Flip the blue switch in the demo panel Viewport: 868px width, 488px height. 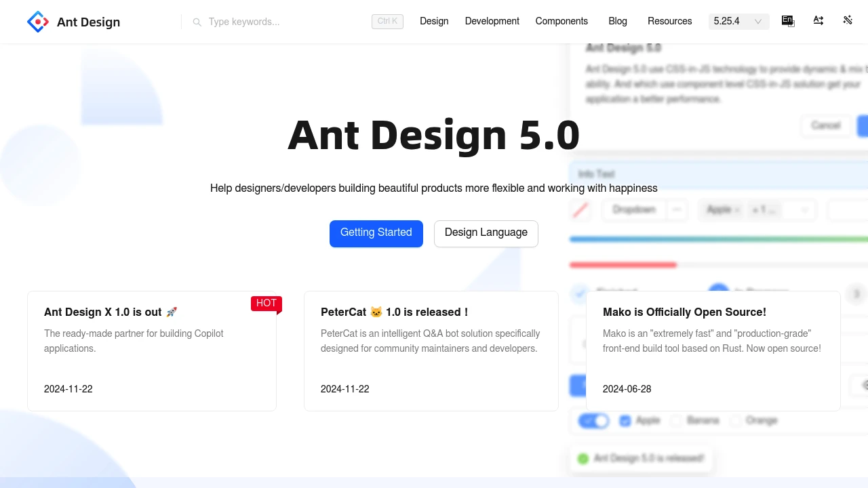[x=593, y=420]
